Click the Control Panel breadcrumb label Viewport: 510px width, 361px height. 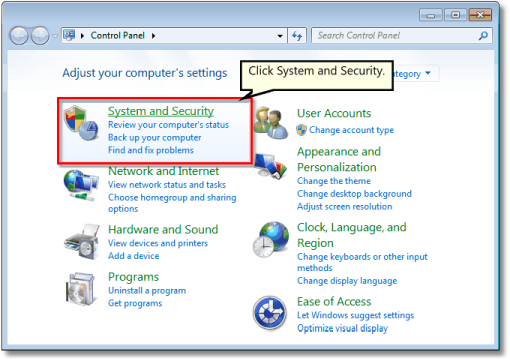(117, 35)
